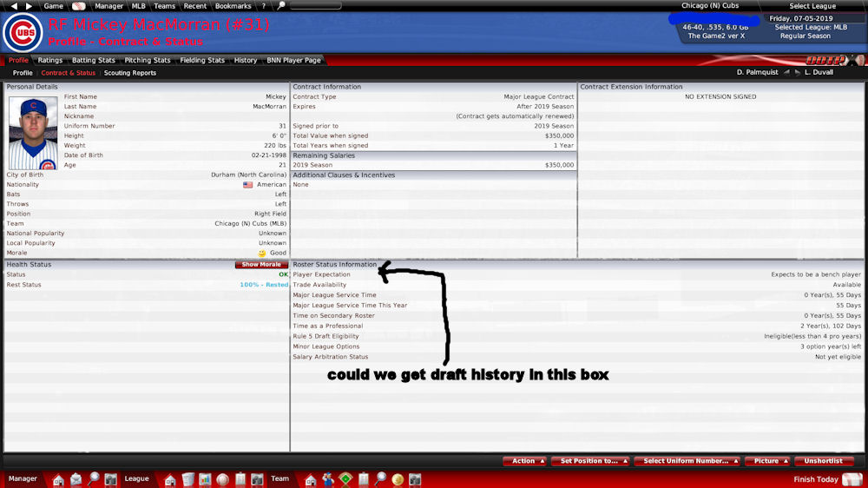The width and height of the screenshot is (868, 488).
Task: Click the search magnifier icon in top bar
Action: [x=281, y=6]
